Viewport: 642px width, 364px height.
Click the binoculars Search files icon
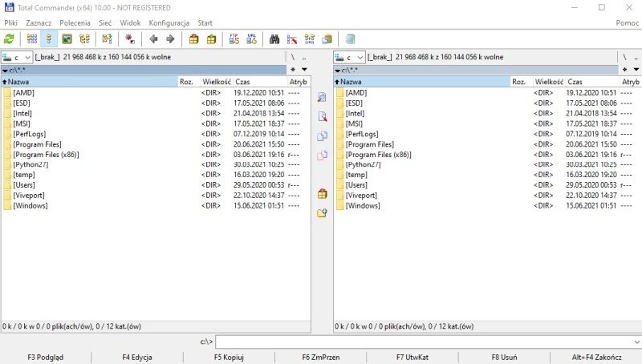point(274,38)
